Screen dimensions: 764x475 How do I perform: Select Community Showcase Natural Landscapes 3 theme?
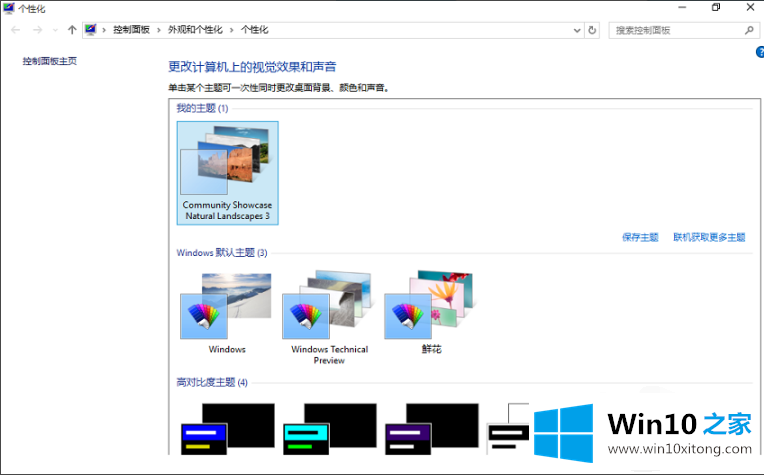point(228,173)
